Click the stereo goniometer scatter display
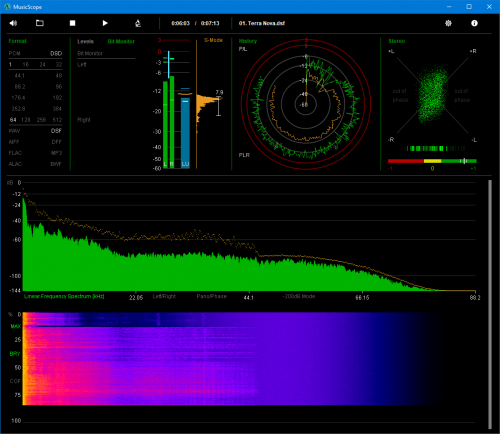The height and width of the screenshot is (434, 500). (x=432, y=95)
